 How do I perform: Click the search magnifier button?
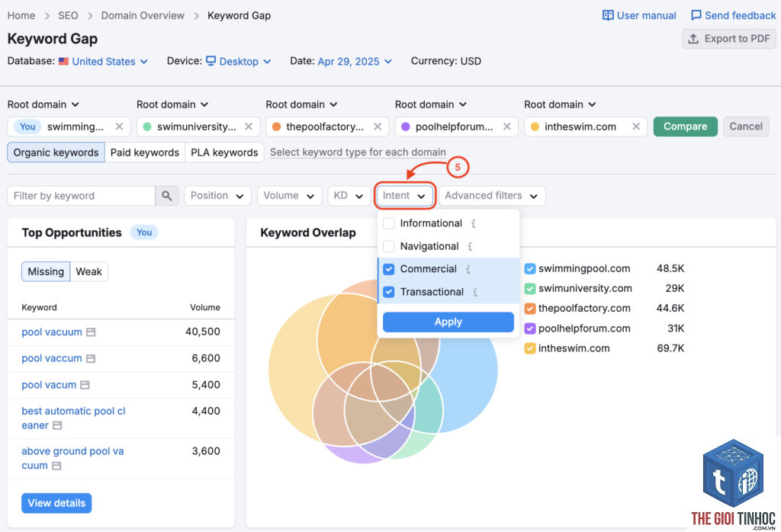point(167,196)
